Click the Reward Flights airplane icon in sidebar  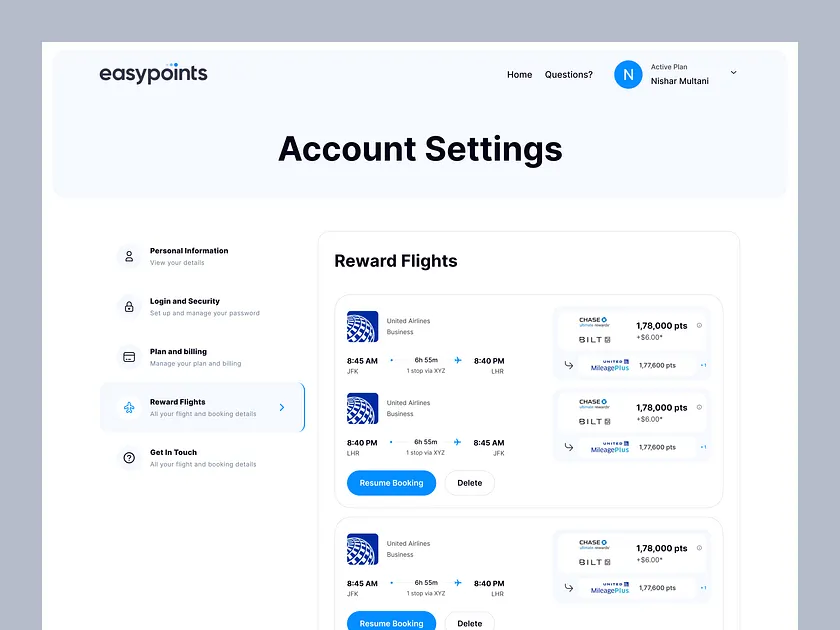[129, 406]
